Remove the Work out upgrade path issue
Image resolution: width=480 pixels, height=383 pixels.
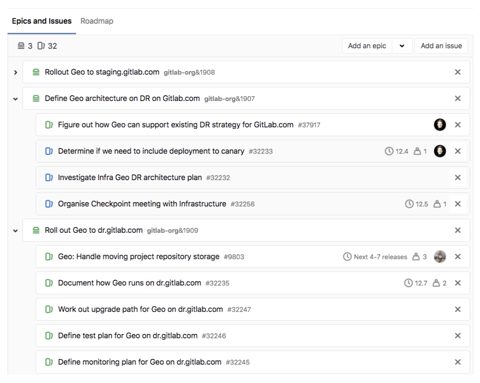click(x=458, y=309)
